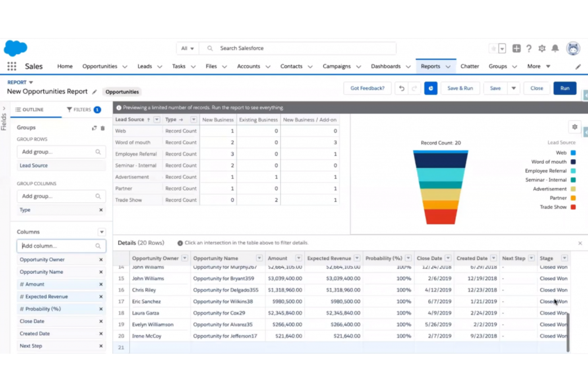
Task: Open the Reports navigation dropdown
Action: [448, 66]
